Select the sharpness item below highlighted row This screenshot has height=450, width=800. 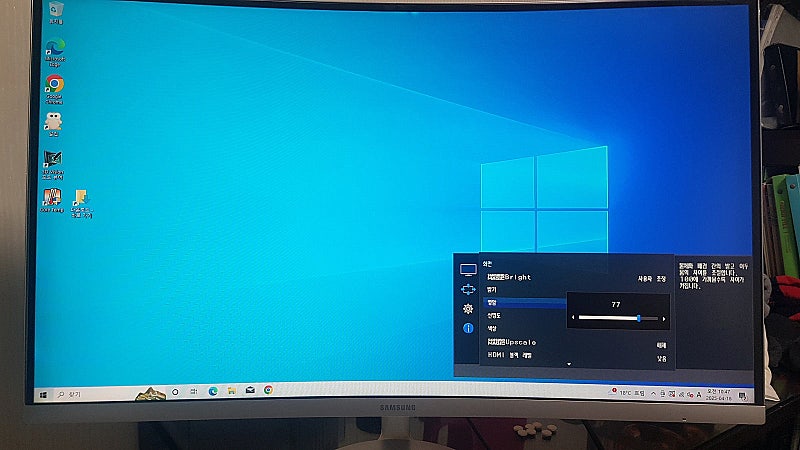coord(493,316)
